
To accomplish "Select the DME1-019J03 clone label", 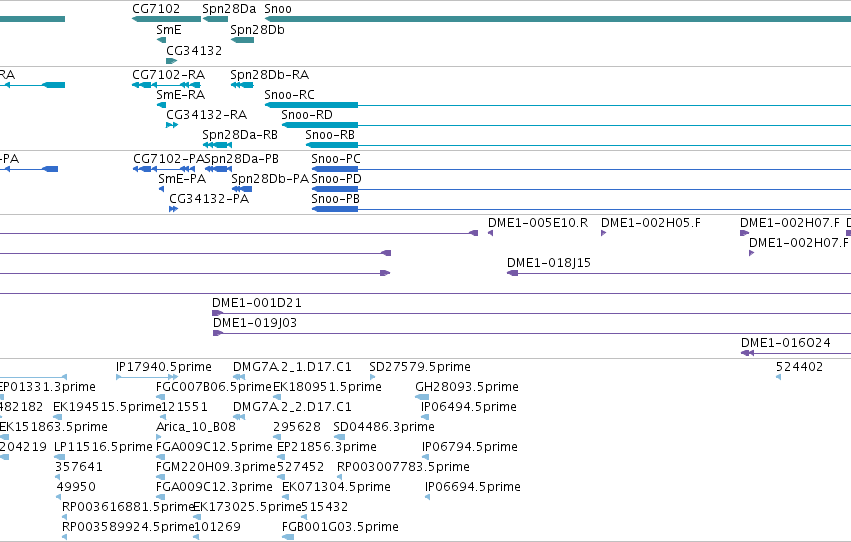I will pyautogui.click(x=255, y=323).
